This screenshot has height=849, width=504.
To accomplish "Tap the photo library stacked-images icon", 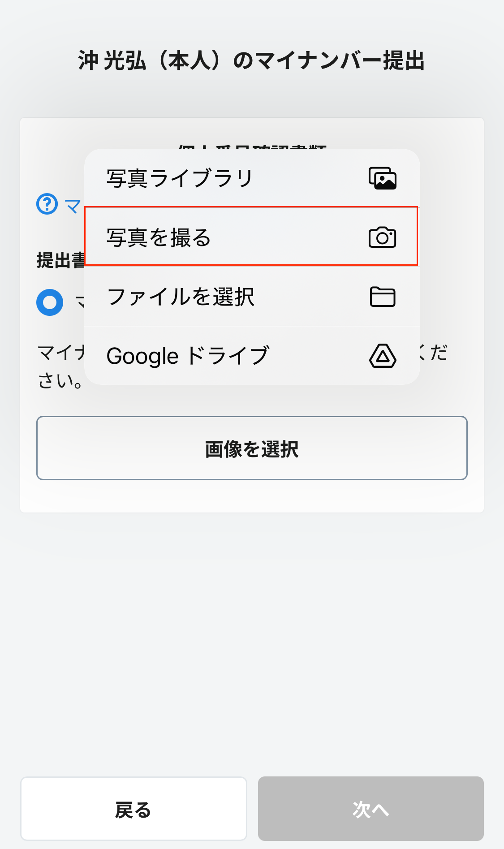I will pyautogui.click(x=382, y=178).
